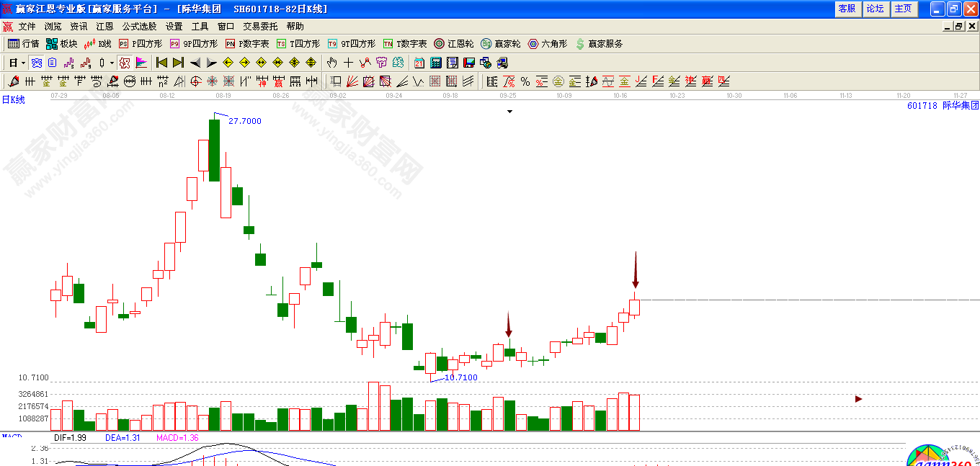
Task: Jump to the first bar with skip-to-start arrow
Action: click(161, 63)
